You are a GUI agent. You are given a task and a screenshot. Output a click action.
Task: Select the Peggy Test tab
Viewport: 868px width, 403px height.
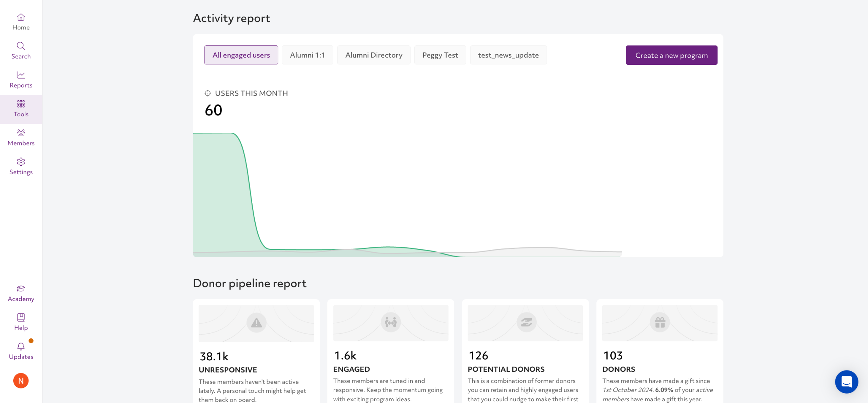click(440, 55)
